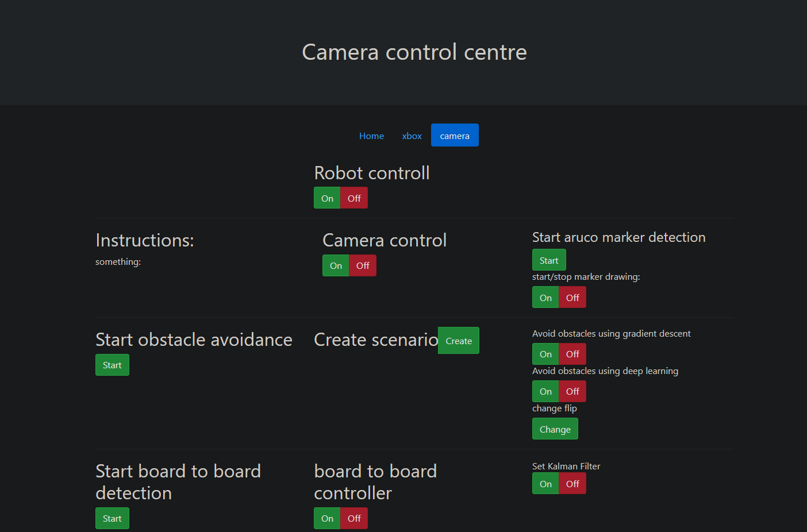The image size is (807, 532).
Task: Enable deep learning obstacle avoidance
Action: pos(545,391)
